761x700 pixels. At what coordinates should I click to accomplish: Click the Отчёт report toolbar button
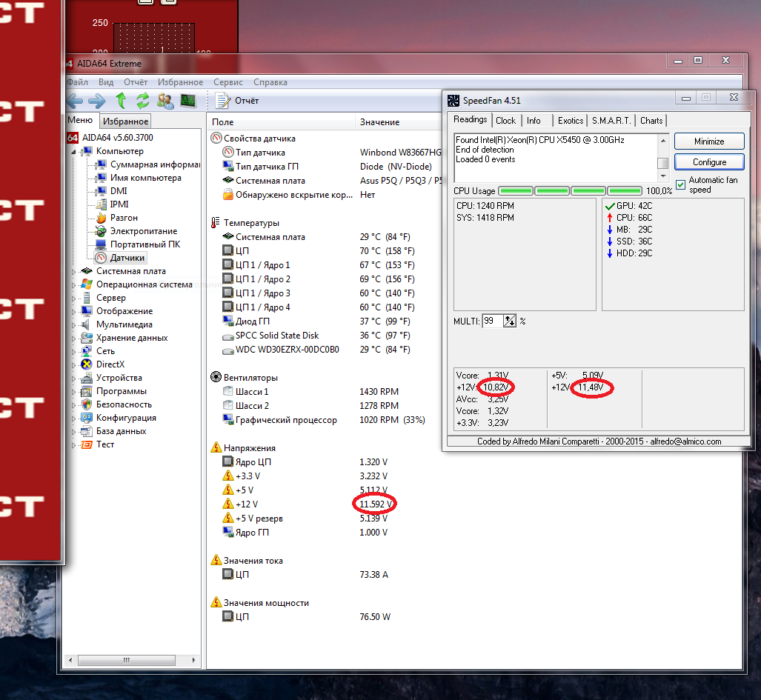pos(238,101)
